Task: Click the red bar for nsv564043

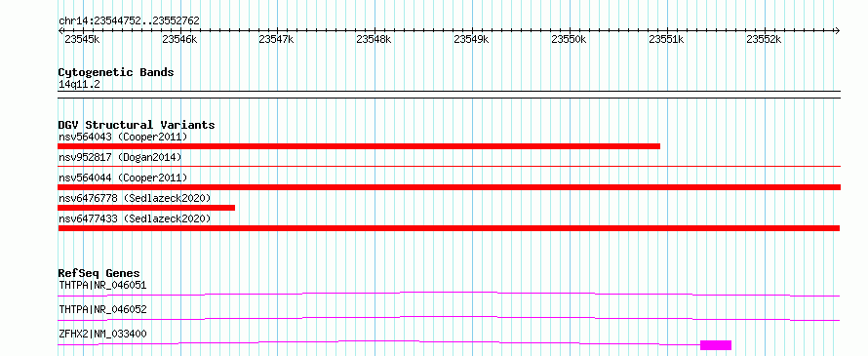Action: coord(359,146)
